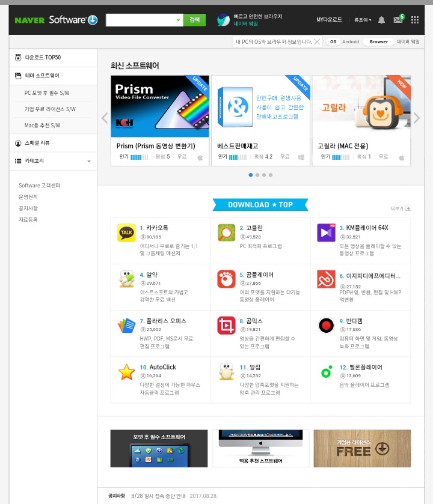This screenshot has height=504, width=433.
Task: Open the 반디캠 red record icon
Action: click(327, 326)
